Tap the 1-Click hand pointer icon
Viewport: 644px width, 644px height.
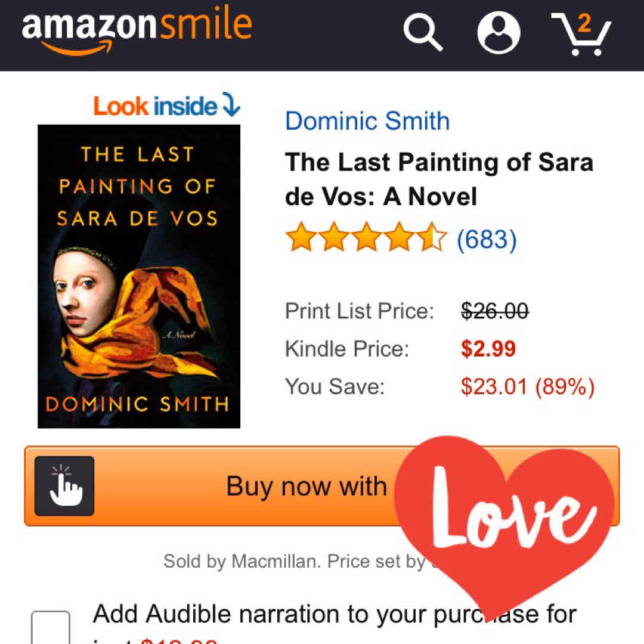(64, 486)
